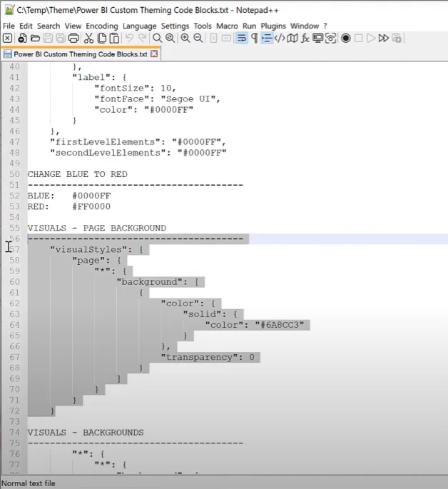Image resolution: width=448 pixels, height=489 pixels.
Task: Click the Open file folder icon
Action: click(x=35, y=39)
